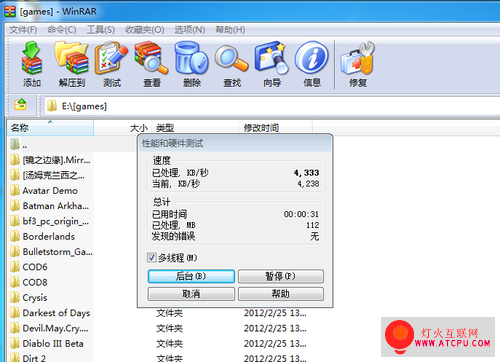Click the parent directory '..' folder icon
Image resolution: width=500 pixels, height=362 pixels.
[15, 144]
